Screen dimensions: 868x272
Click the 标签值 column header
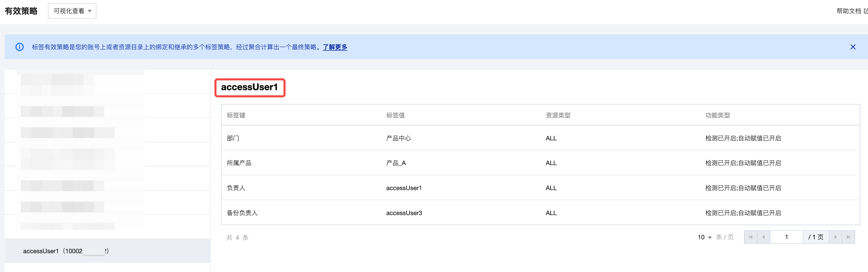[x=395, y=115]
